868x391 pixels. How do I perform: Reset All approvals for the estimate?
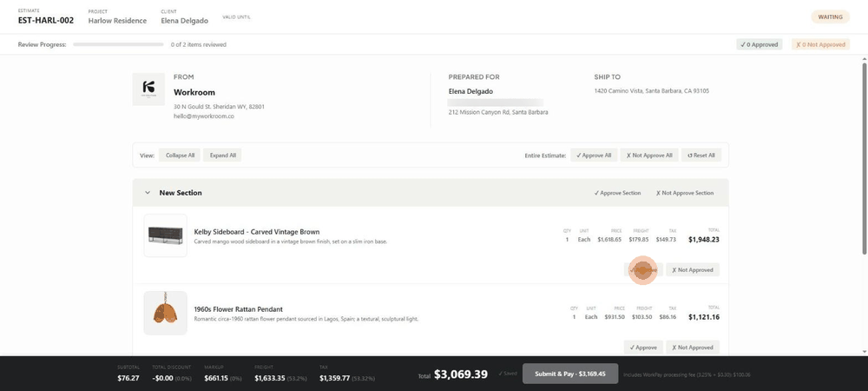(x=700, y=156)
